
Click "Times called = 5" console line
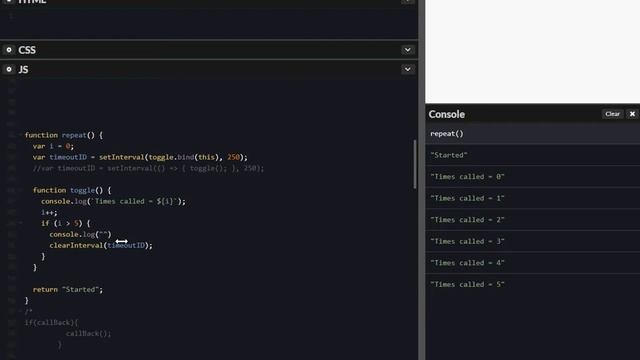[x=533, y=284]
